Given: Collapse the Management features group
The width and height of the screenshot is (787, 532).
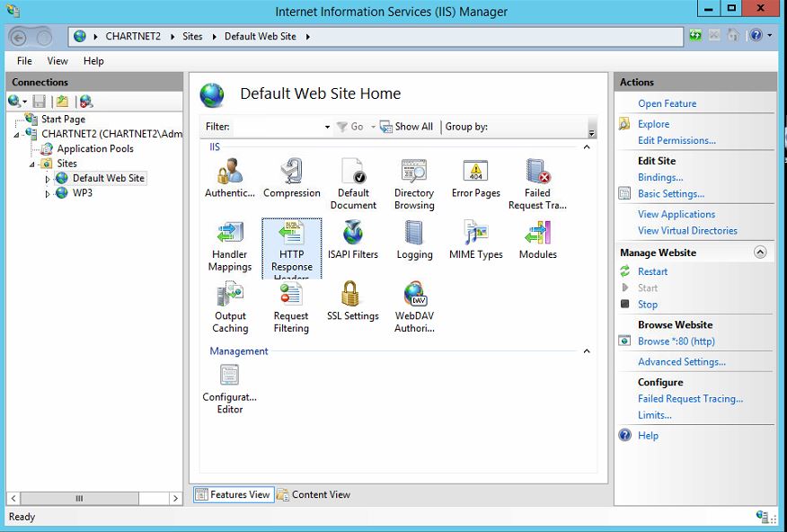Looking at the screenshot, I should (587, 351).
